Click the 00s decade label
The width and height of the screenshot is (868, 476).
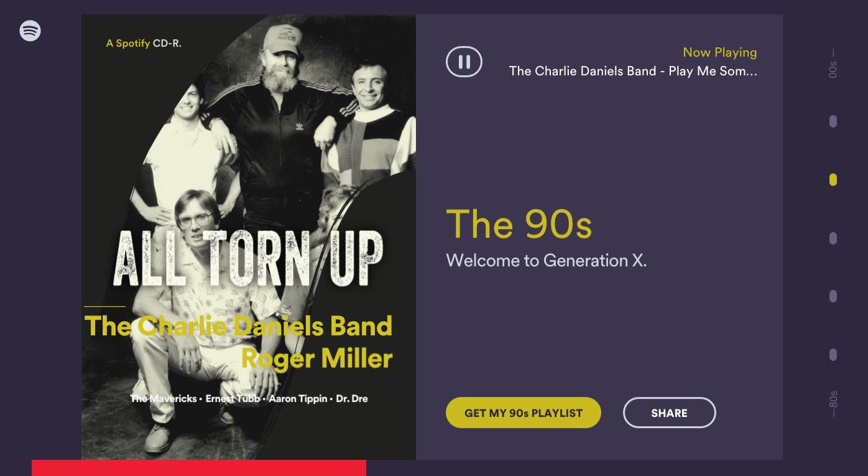[833, 69]
